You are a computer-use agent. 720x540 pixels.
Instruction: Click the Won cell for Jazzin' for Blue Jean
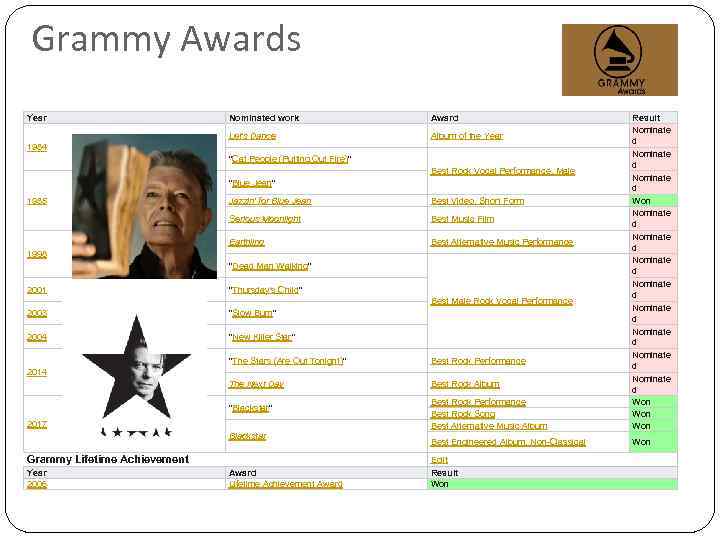tap(652, 201)
